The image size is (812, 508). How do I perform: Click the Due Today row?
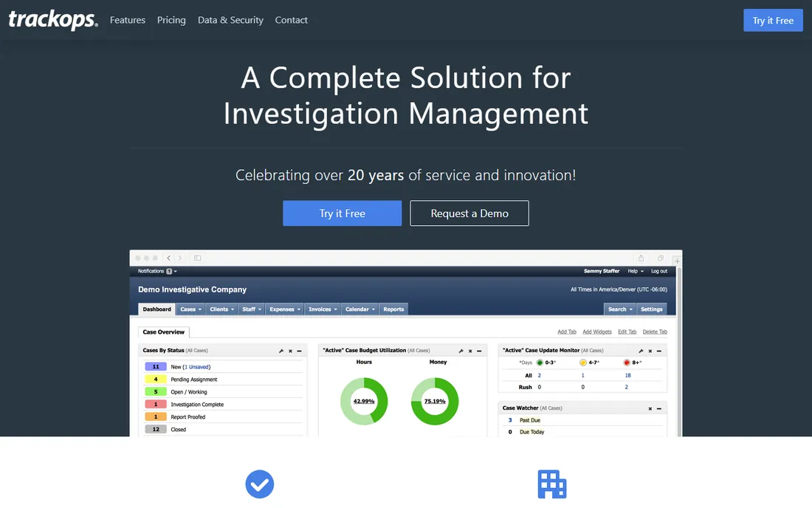pyautogui.click(x=582, y=432)
